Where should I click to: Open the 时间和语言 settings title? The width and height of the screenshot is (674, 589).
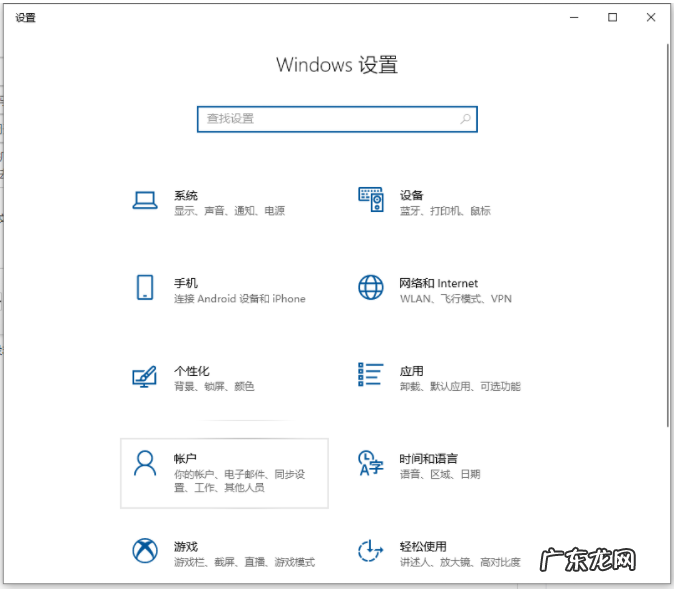click(x=429, y=459)
